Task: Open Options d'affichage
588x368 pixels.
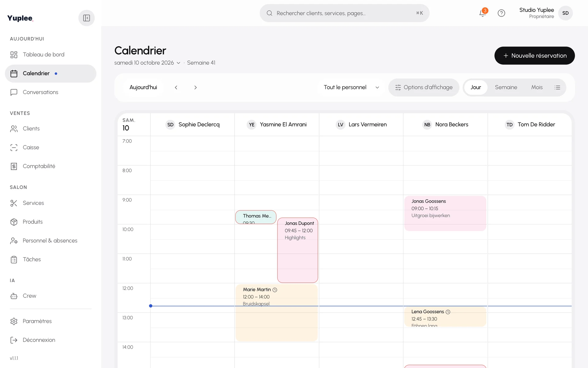Action: pos(424,87)
